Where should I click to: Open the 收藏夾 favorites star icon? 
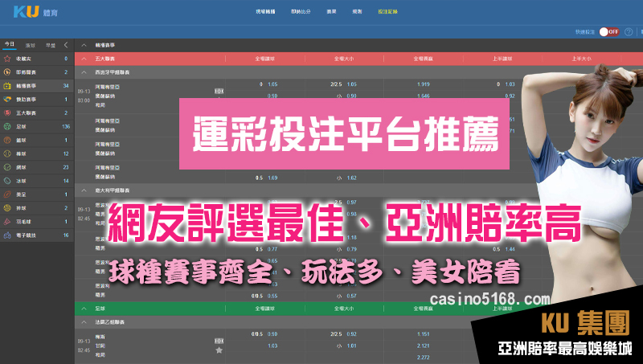(x=7, y=59)
